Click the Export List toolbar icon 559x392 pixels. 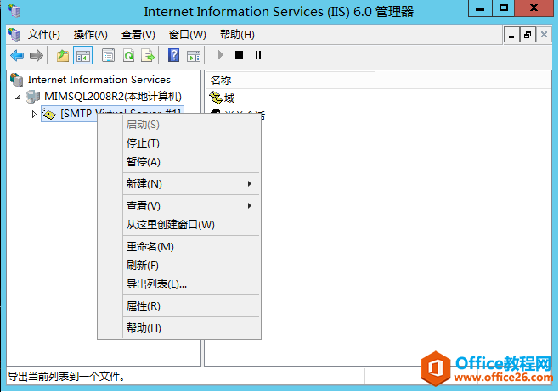point(148,55)
